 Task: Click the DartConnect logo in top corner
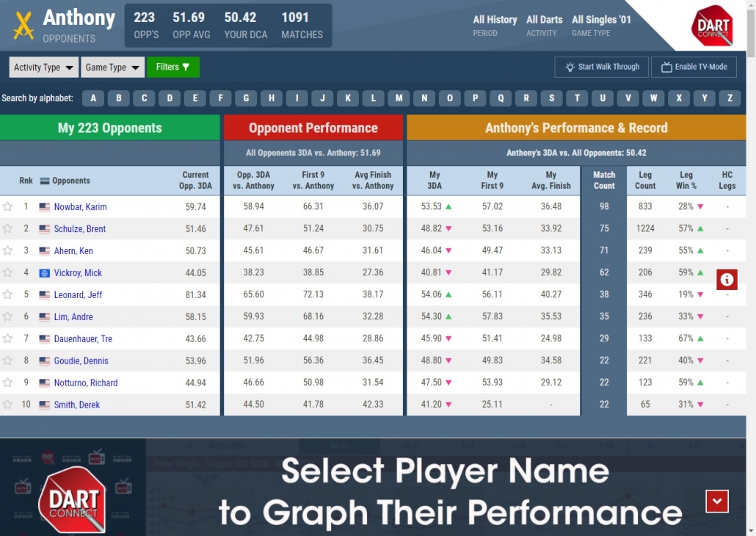[x=711, y=26]
